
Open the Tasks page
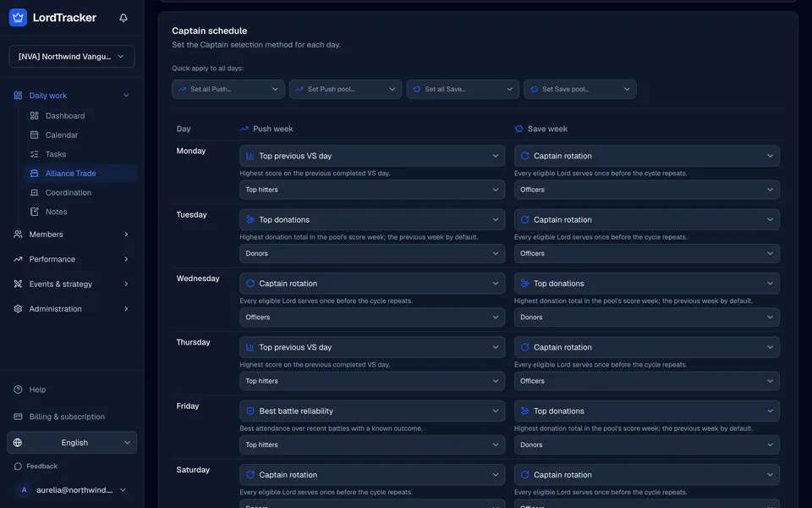coord(80,154)
